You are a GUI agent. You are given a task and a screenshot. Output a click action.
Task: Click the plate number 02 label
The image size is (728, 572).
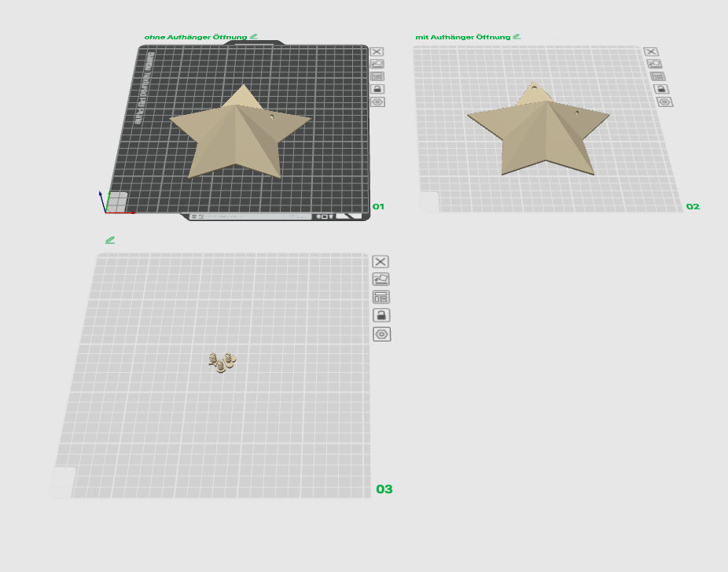[x=693, y=206]
